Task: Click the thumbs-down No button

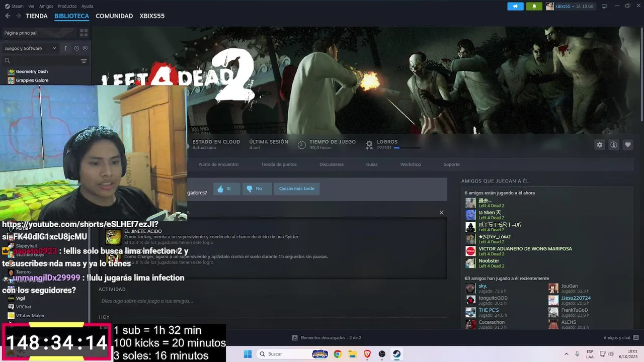Action: pyautogui.click(x=257, y=189)
